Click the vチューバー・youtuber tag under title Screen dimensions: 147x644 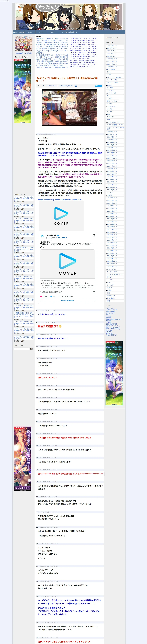(x=66, y=86)
